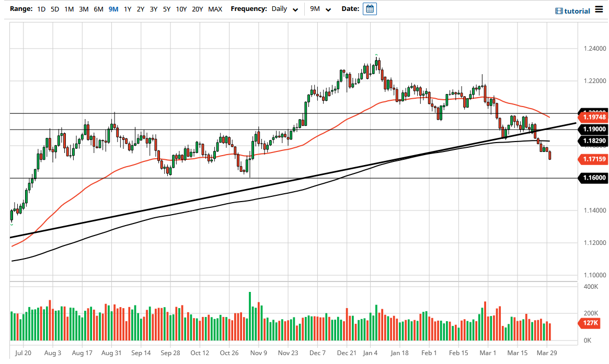Click the Aug 3 date label
The height and width of the screenshot is (364, 609).
point(52,353)
